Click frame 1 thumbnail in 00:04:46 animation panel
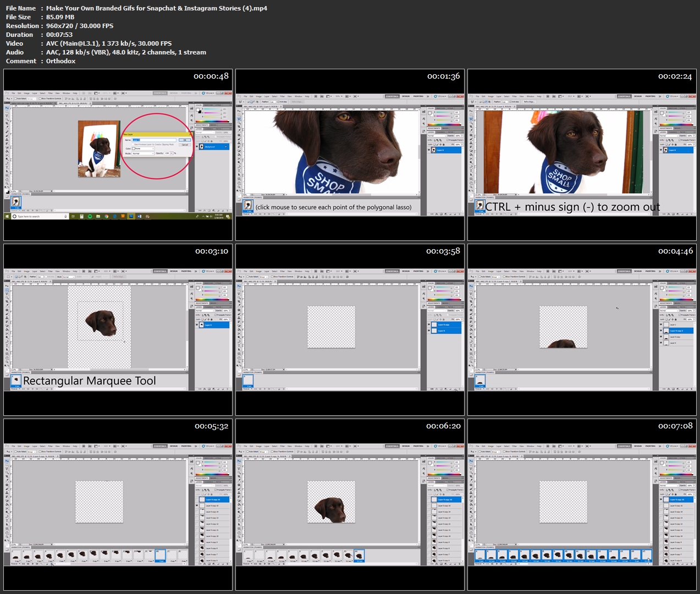Image resolution: width=700 pixels, height=594 pixels. (x=480, y=381)
